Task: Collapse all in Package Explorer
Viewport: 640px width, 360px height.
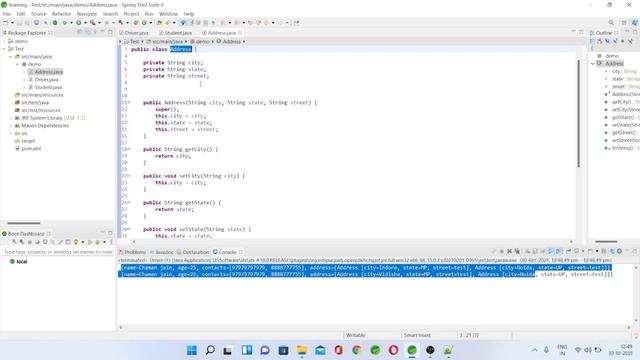Action: click(80, 32)
